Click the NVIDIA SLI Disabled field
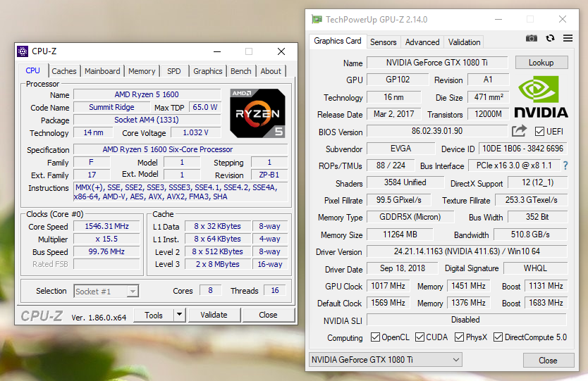The height and width of the screenshot is (381, 588). point(466,320)
